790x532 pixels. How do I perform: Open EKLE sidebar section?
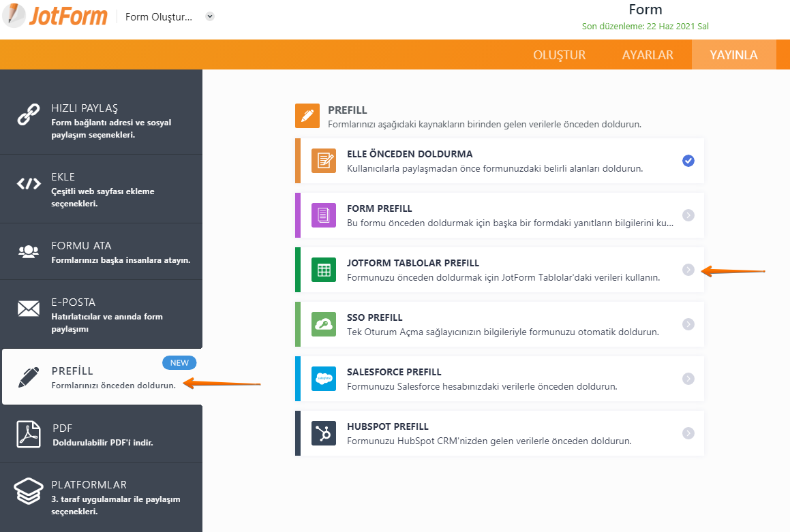102,189
